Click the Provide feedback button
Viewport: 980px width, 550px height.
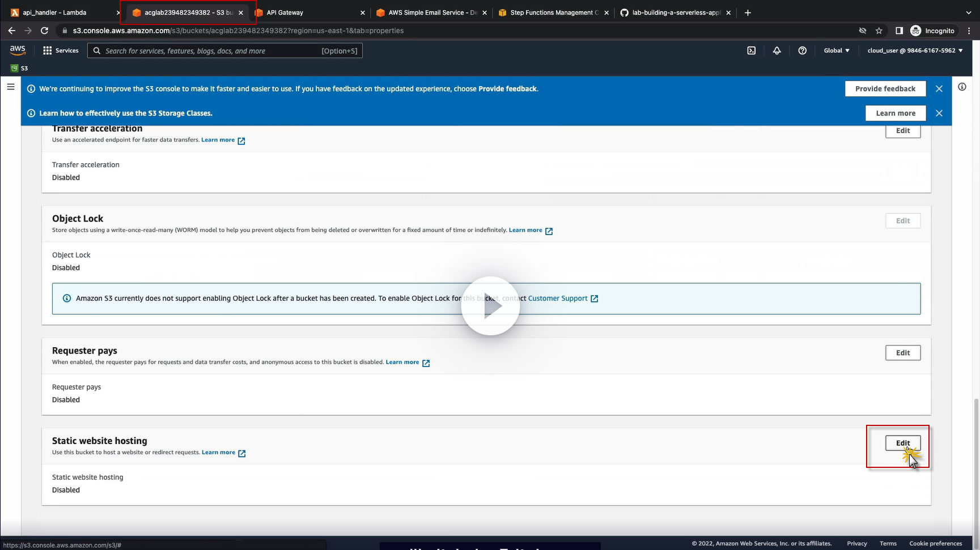[x=885, y=89]
